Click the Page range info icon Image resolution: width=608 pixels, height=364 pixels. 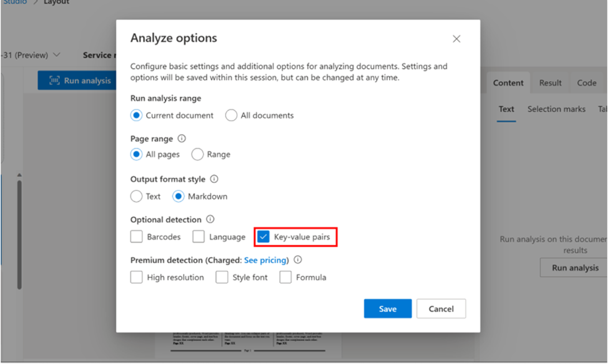click(182, 139)
